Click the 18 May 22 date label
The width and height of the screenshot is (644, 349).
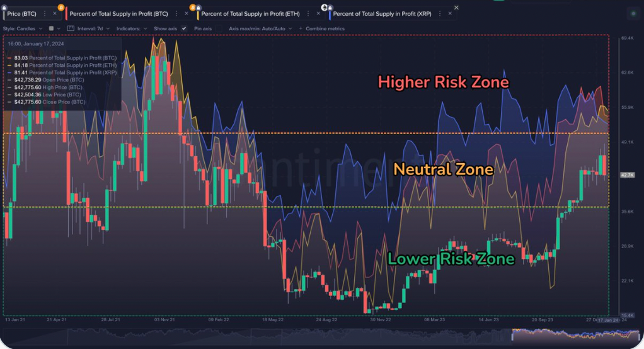click(x=273, y=319)
